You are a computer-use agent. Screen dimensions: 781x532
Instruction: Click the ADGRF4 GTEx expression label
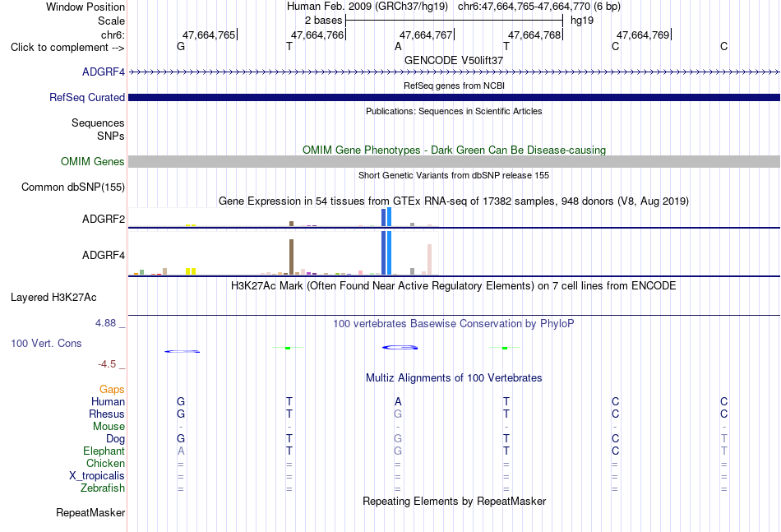(x=104, y=255)
